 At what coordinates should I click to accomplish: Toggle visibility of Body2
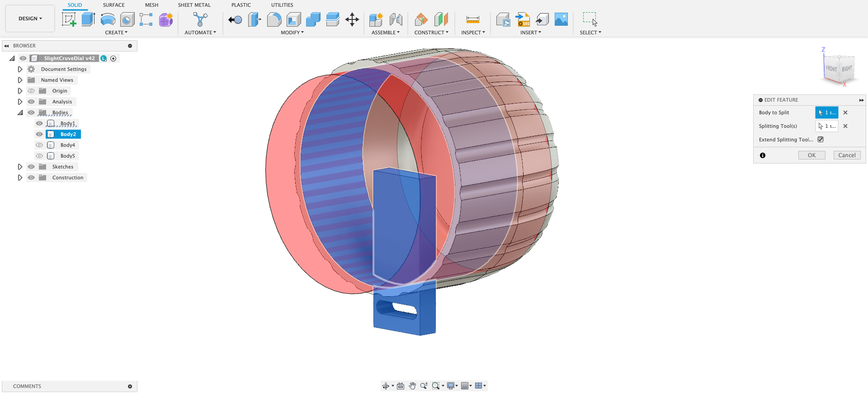pyautogui.click(x=39, y=134)
